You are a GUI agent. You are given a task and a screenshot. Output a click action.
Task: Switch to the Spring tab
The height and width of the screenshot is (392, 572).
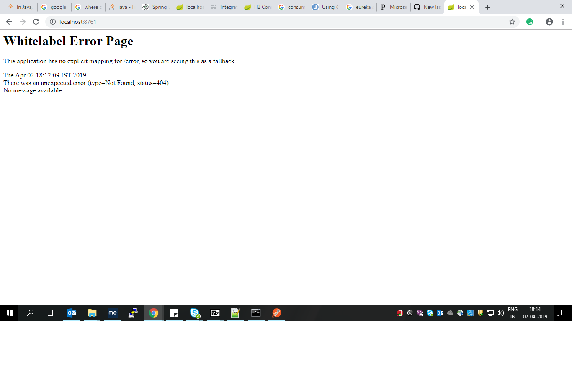[156, 7]
